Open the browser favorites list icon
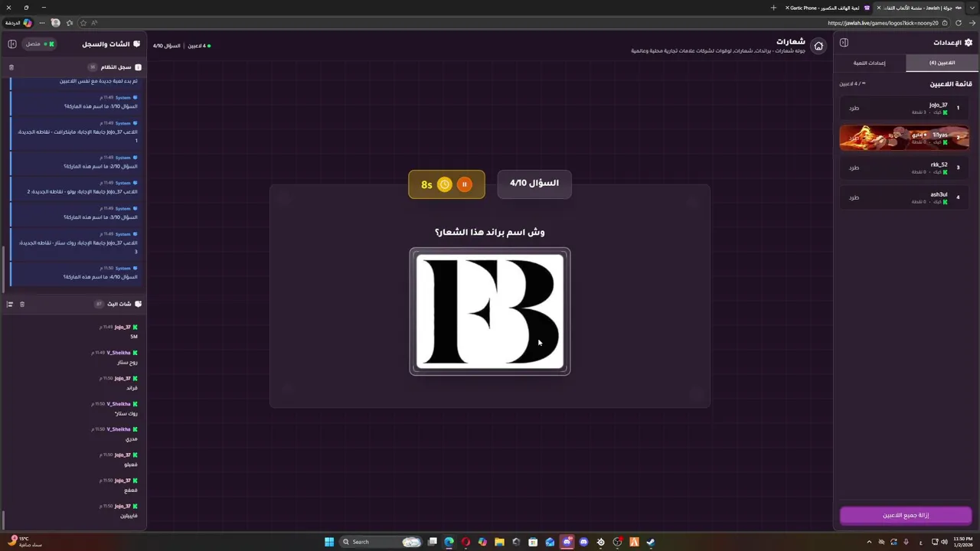This screenshot has height=551, width=980. [x=70, y=23]
